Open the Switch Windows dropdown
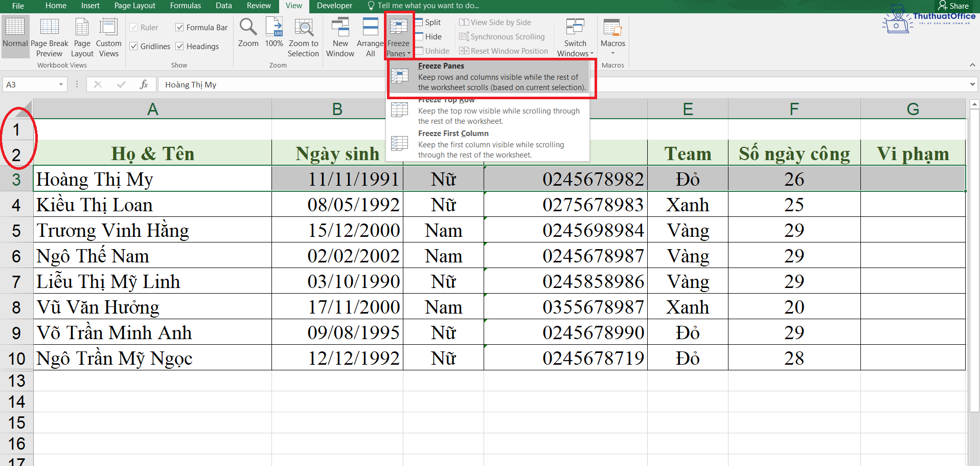 coord(575,36)
